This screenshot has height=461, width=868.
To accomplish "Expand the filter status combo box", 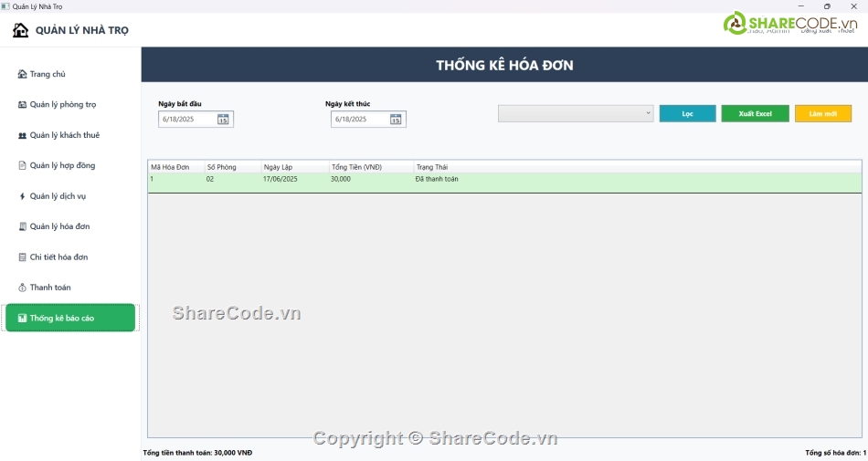I will pos(576,113).
